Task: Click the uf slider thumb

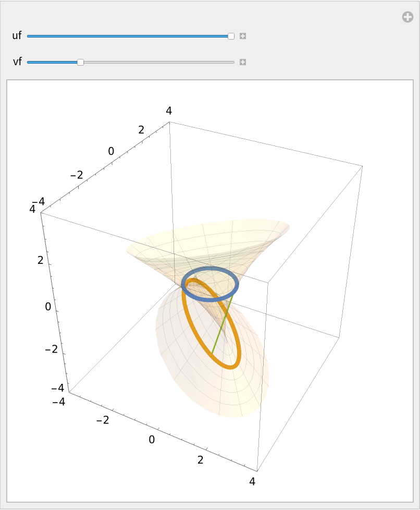Action: (x=231, y=36)
